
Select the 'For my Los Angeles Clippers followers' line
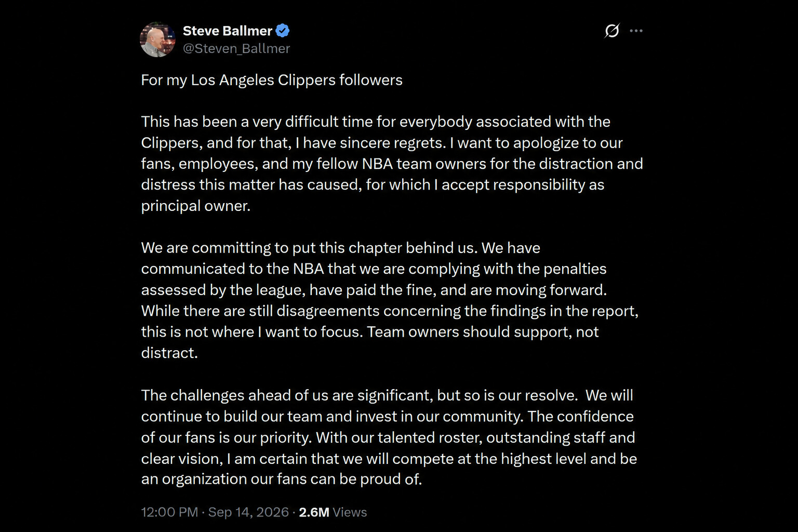click(x=272, y=81)
